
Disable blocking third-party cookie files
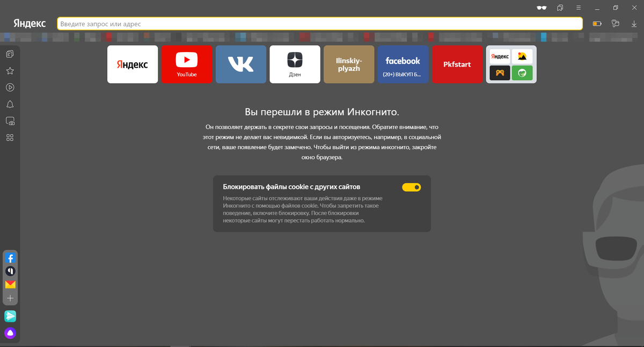point(411,187)
